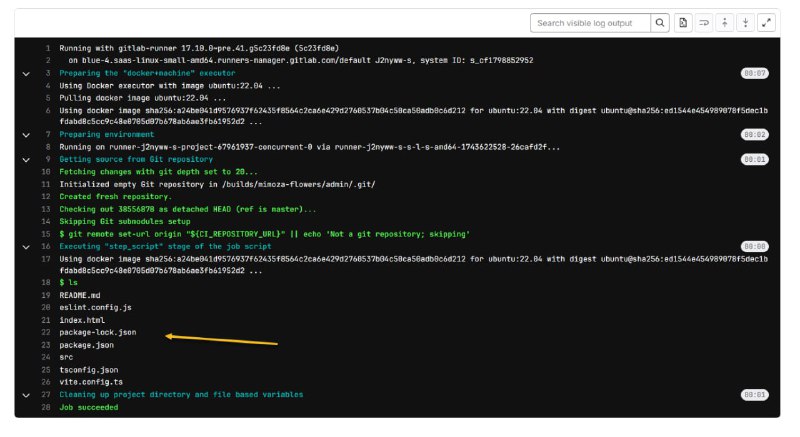Toggle log line wrapping icon
The width and height of the screenshot is (800, 437).
click(704, 23)
